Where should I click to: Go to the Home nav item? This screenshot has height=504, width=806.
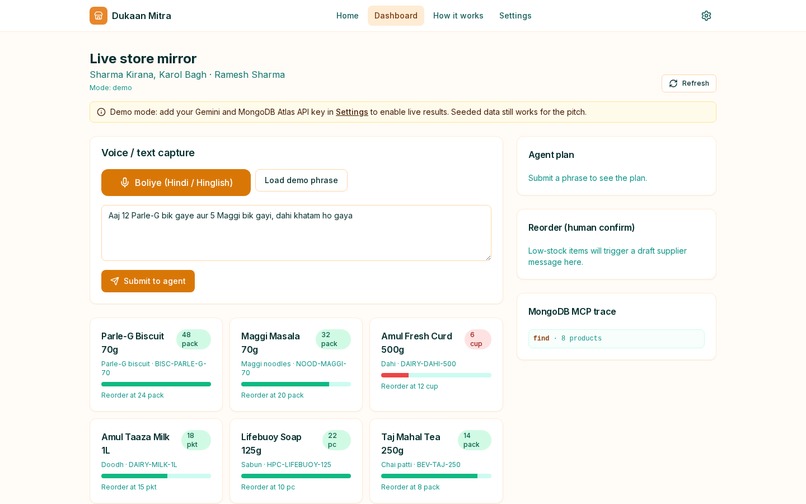(347, 16)
